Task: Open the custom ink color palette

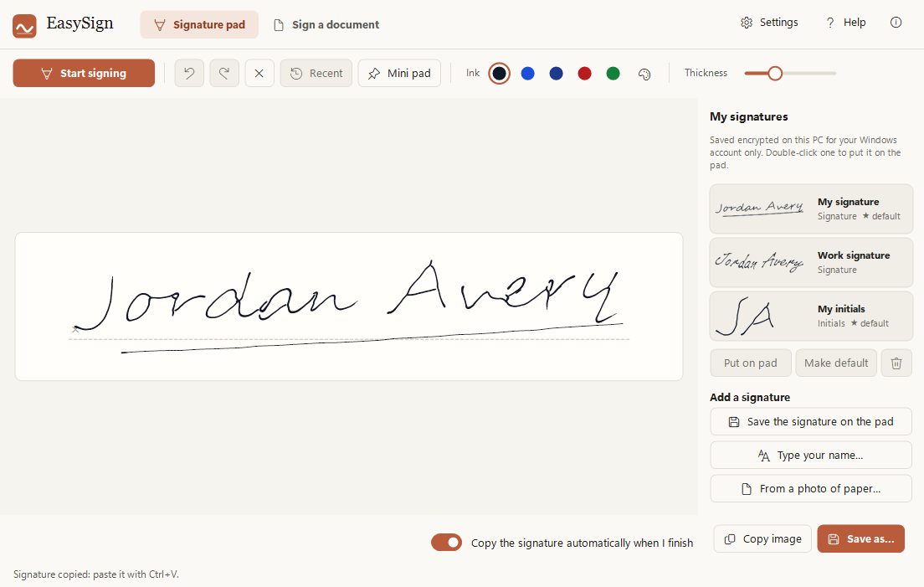Action: [x=644, y=74]
